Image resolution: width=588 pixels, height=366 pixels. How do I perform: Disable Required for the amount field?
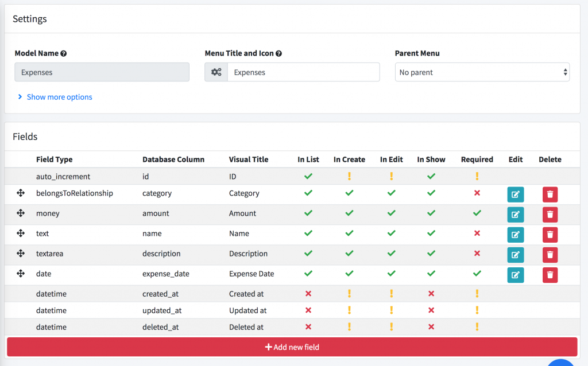(x=476, y=214)
